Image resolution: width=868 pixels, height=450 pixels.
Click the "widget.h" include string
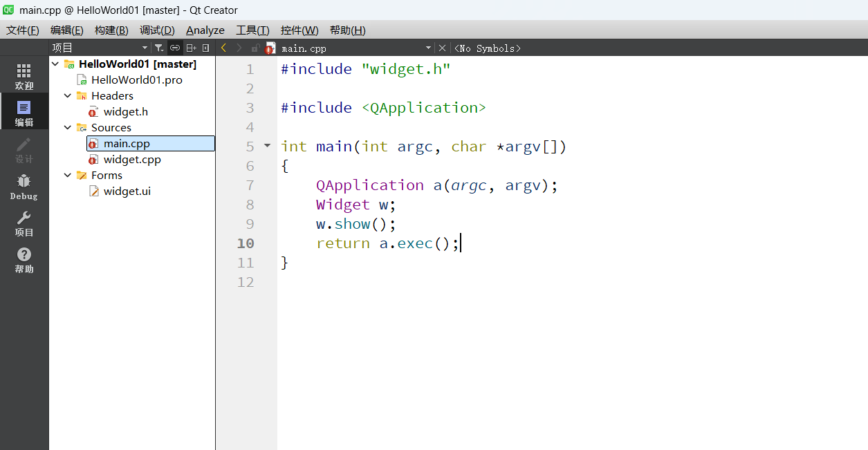pyautogui.click(x=406, y=69)
